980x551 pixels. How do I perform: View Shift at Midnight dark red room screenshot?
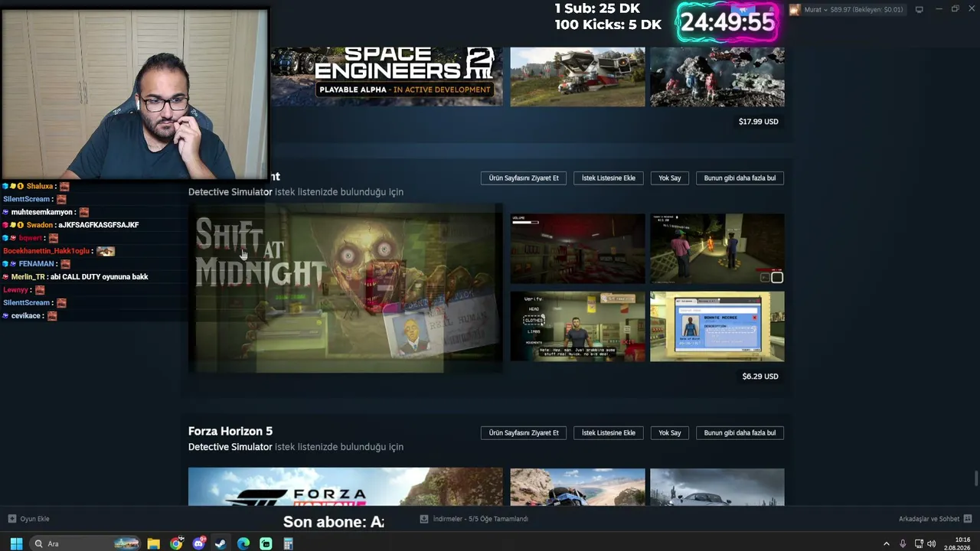pyautogui.click(x=578, y=248)
